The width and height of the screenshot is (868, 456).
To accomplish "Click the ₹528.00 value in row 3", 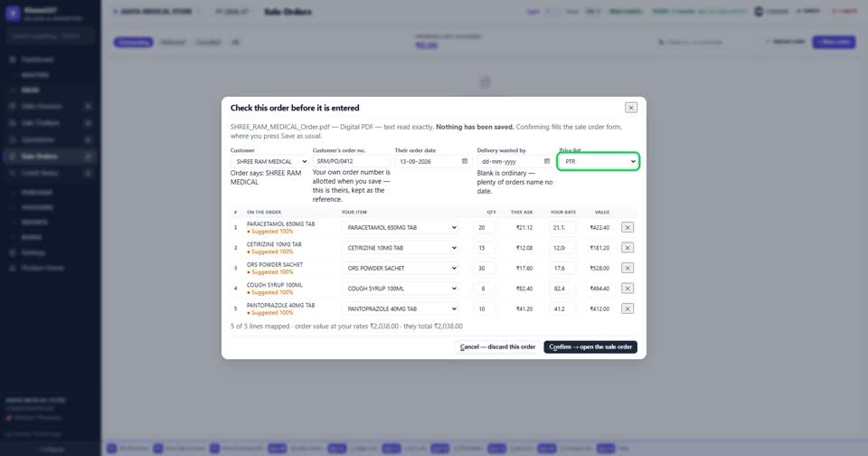I will tap(599, 268).
